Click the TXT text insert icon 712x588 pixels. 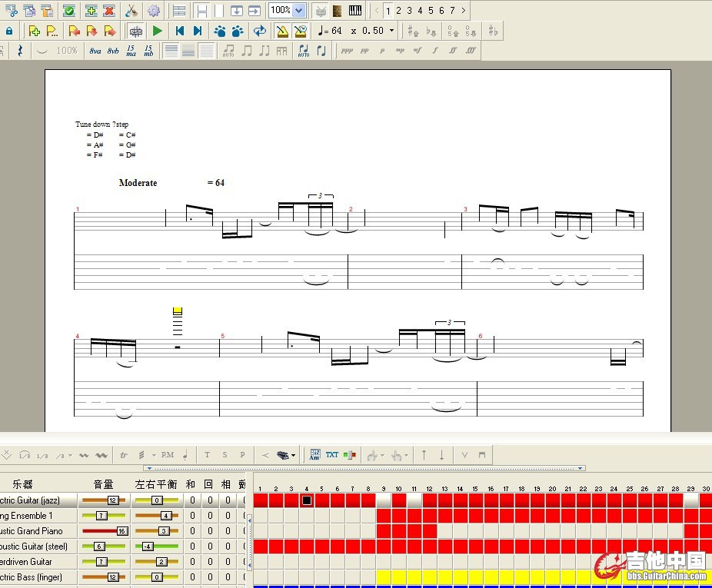pos(331,455)
